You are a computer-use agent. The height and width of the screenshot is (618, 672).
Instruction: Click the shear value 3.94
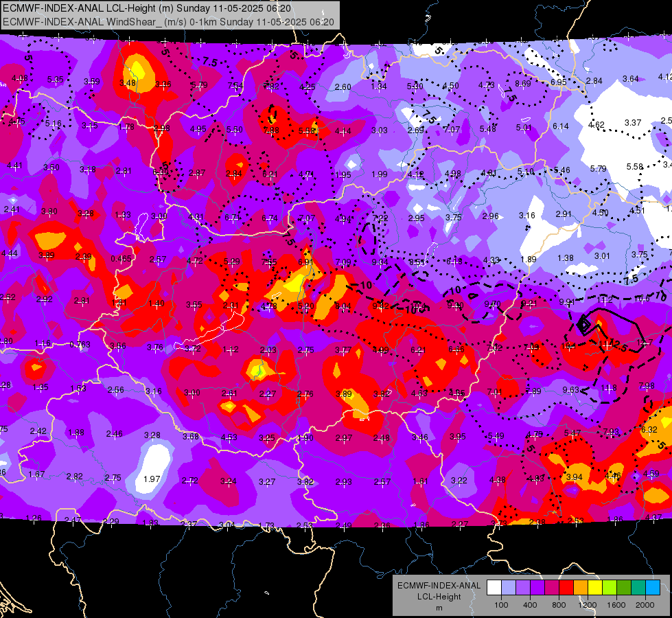point(575,477)
